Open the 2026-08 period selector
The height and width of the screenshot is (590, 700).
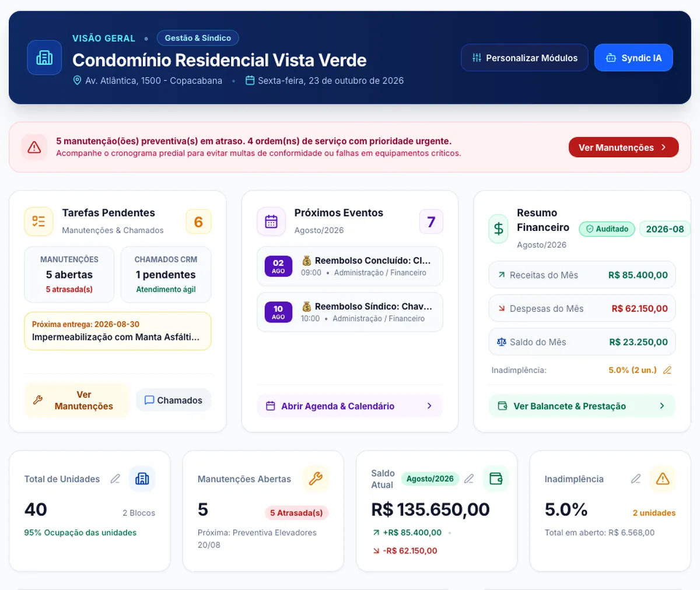click(665, 229)
